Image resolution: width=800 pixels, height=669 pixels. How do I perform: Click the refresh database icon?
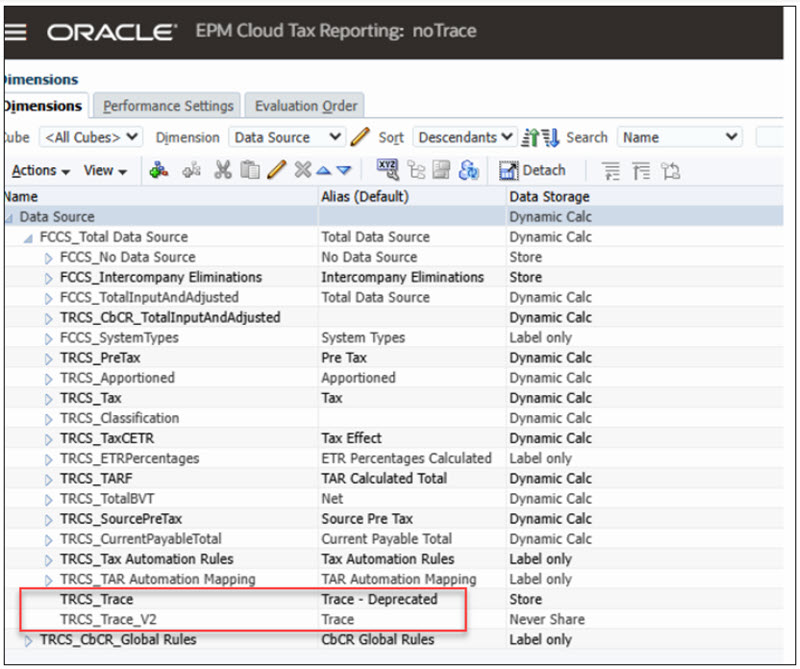point(468,170)
